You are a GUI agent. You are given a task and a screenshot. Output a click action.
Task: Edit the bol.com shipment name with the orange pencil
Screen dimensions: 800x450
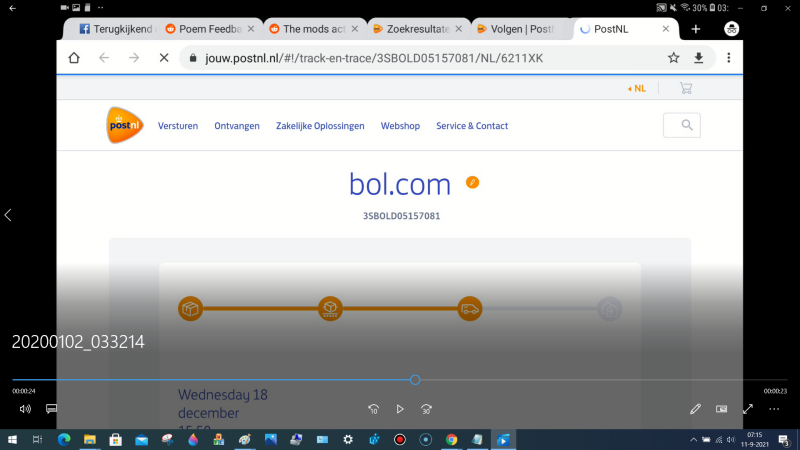click(472, 182)
